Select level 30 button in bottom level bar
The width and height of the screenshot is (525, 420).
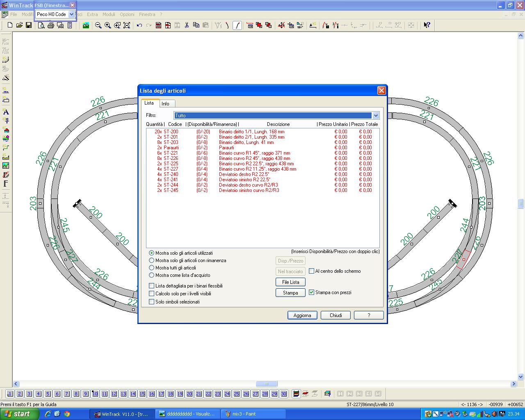(283, 394)
